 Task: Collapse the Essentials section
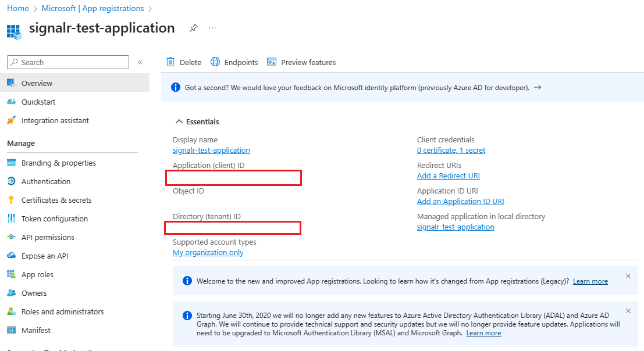(179, 121)
